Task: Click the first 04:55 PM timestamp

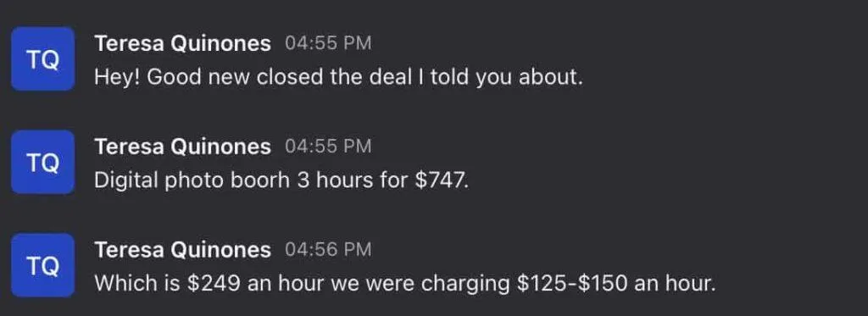Action: coord(328,43)
